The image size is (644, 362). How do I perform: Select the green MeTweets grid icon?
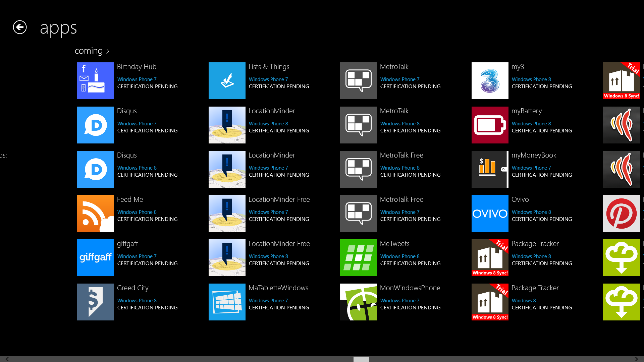click(x=359, y=258)
